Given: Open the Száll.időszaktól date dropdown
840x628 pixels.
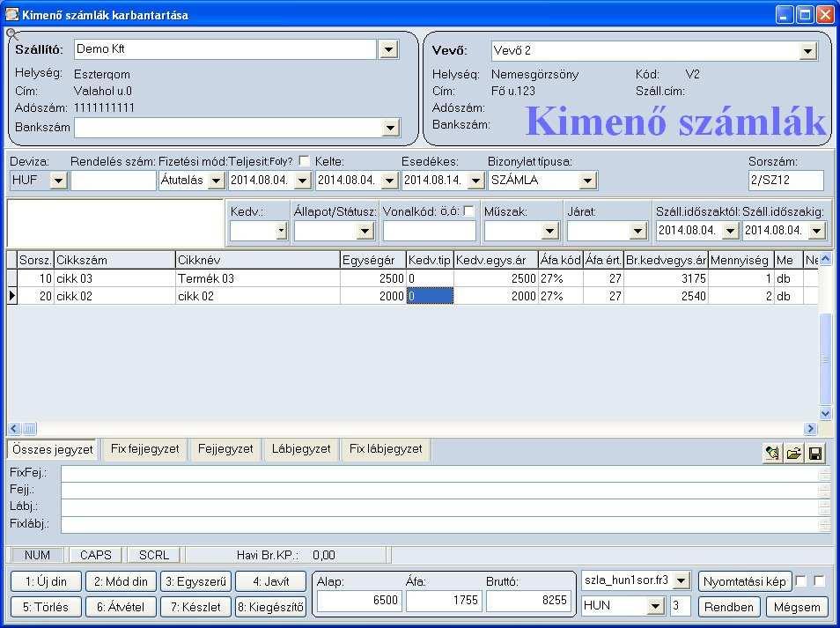Looking at the screenshot, I should (x=730, y=232).
